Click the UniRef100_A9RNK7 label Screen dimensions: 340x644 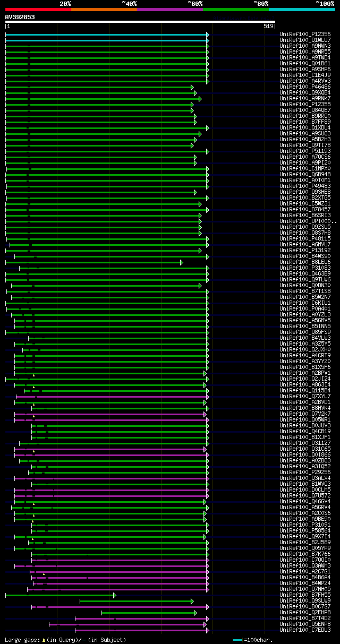pyautogui.click(x=305, y=98)
